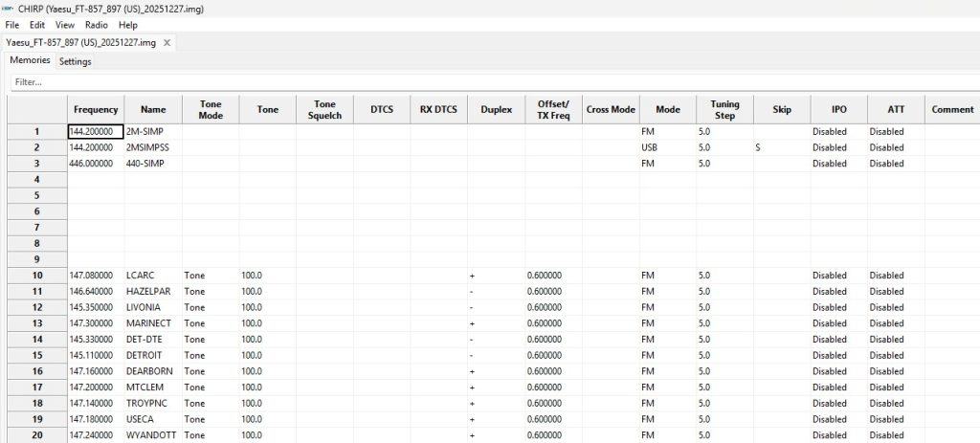Image resolution: width=980 pixels, height=443 pixels.
Task: Open the Radio menu
Action: click(x=96, y=25)
